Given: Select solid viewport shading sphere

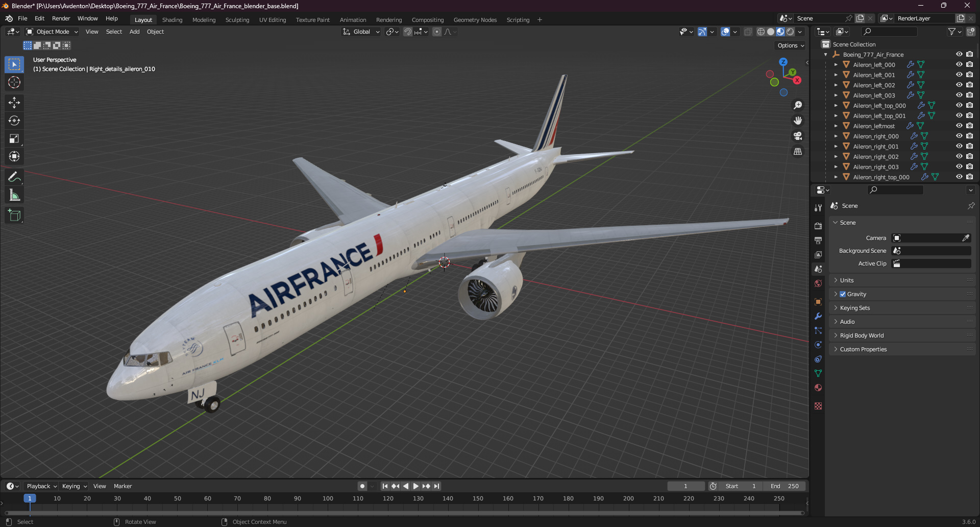Looking at the screenshot, I should coord(771,32).
